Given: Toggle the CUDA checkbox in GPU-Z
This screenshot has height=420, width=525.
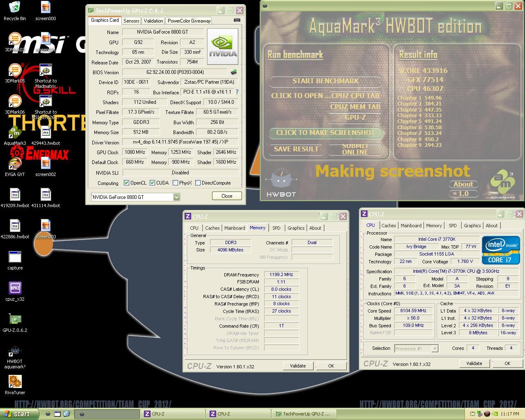Looking at the screenshot, I should [152, 183].
